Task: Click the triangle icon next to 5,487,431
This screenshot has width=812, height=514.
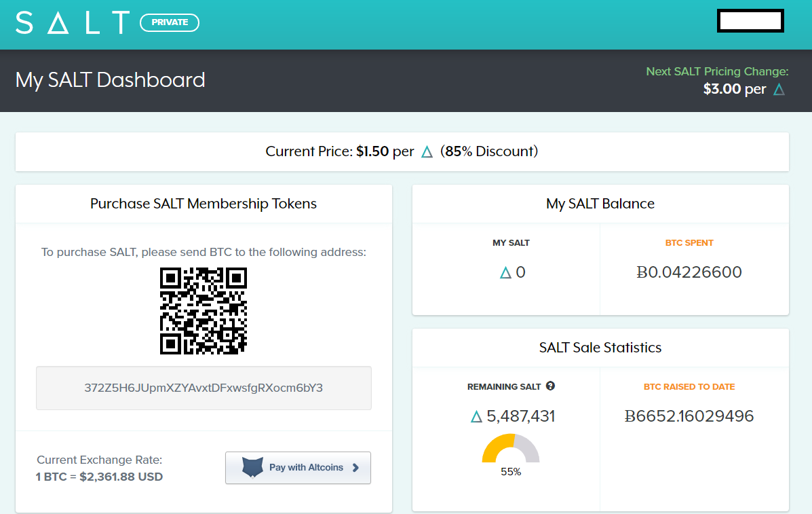Action: [x=476, y=417]
